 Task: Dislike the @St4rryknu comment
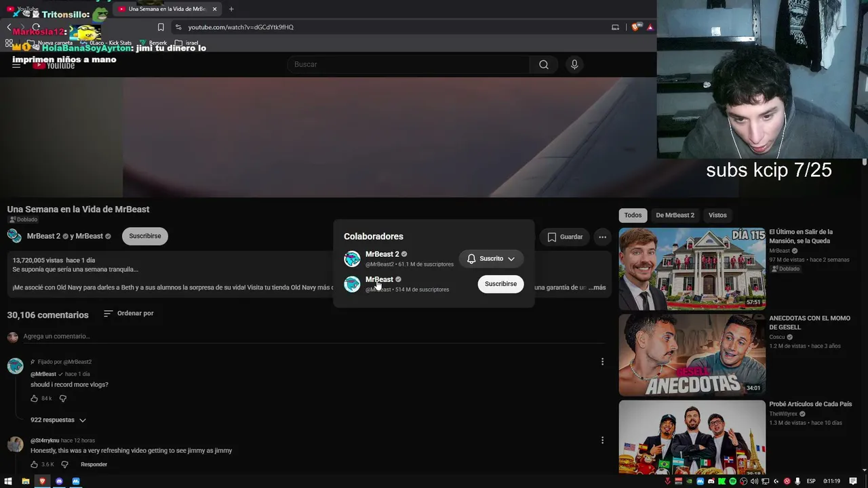pyautogui.click(x=65, y=464)
